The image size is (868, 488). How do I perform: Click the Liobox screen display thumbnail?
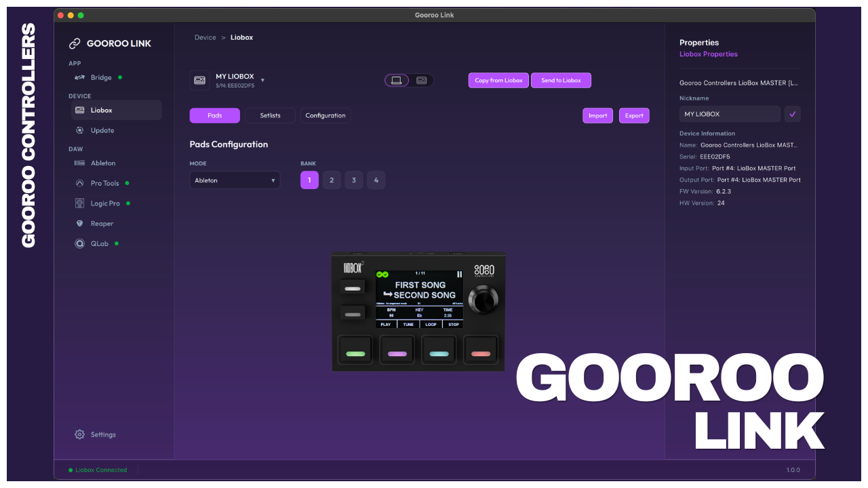click(420, 299)
